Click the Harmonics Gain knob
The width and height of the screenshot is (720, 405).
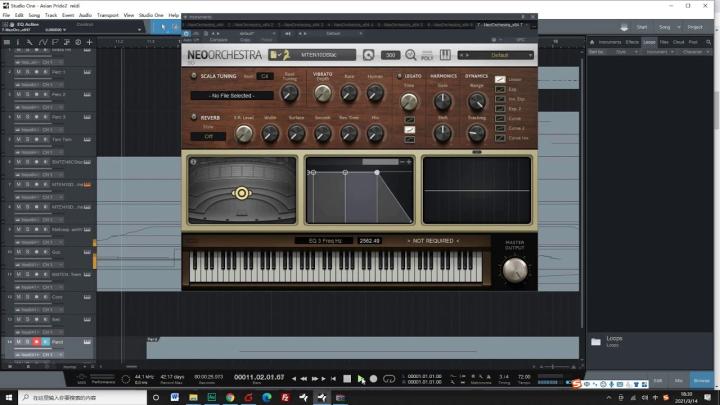(443, 101)
